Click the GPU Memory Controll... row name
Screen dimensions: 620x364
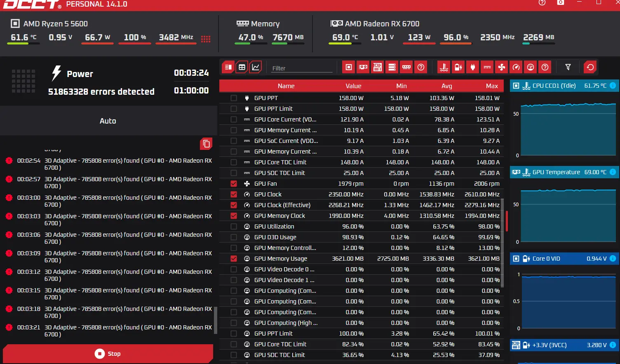pos(285,248)
